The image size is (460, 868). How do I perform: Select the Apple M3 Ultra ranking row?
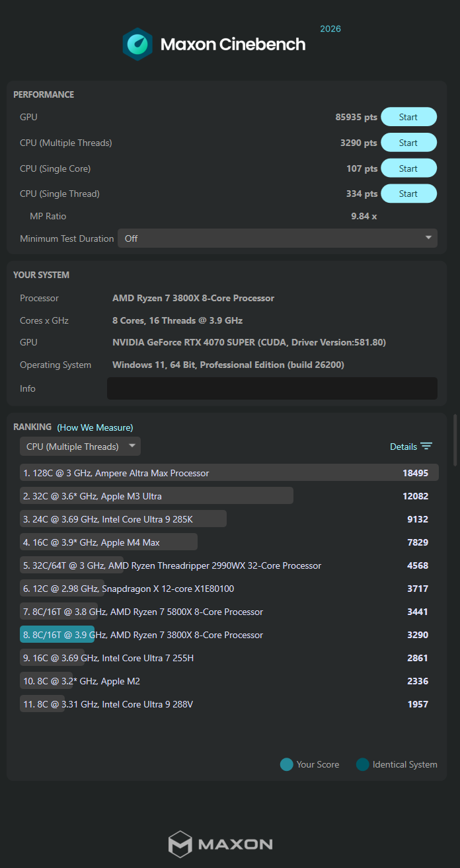(x=229, y=496)
